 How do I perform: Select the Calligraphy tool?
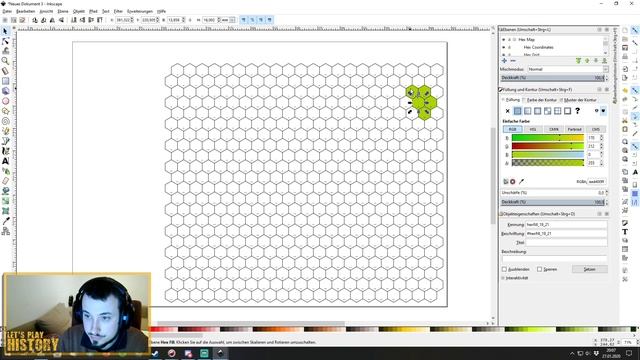pyautogui.click(x=5, y=151)
